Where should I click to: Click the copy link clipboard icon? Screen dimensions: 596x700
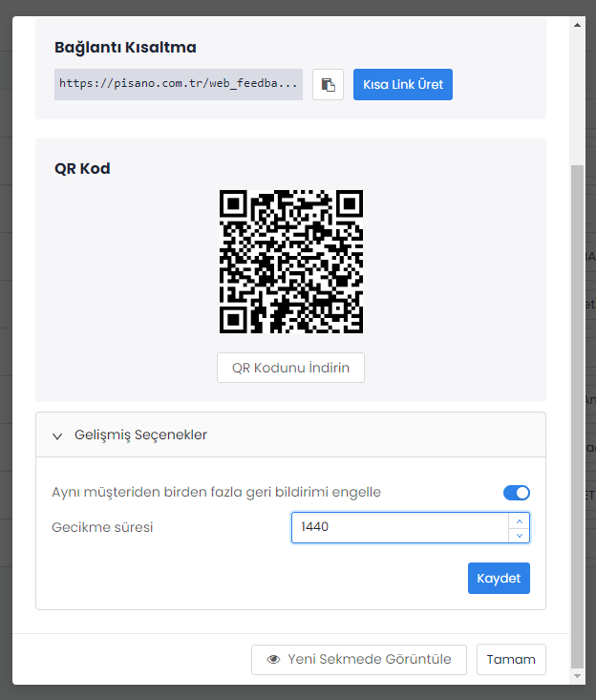coord(328,84)
